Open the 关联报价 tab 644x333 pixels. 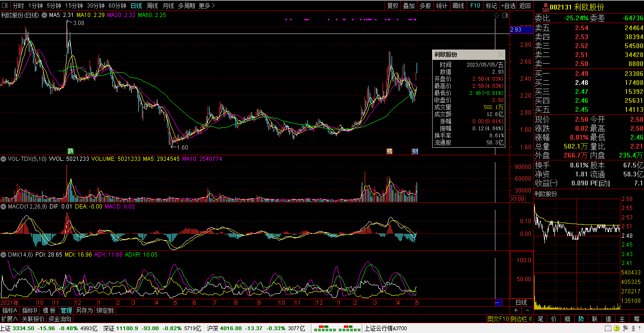(33, 319)
